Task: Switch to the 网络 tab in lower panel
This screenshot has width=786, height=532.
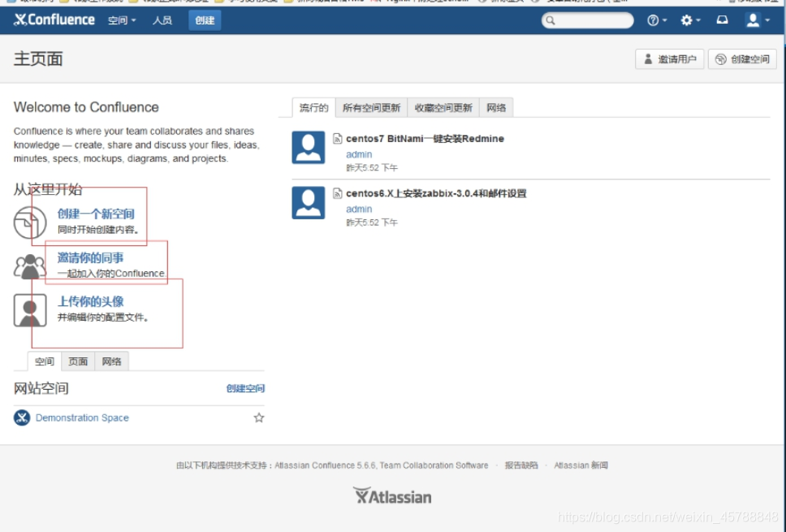Action: [x=111, y=361]
